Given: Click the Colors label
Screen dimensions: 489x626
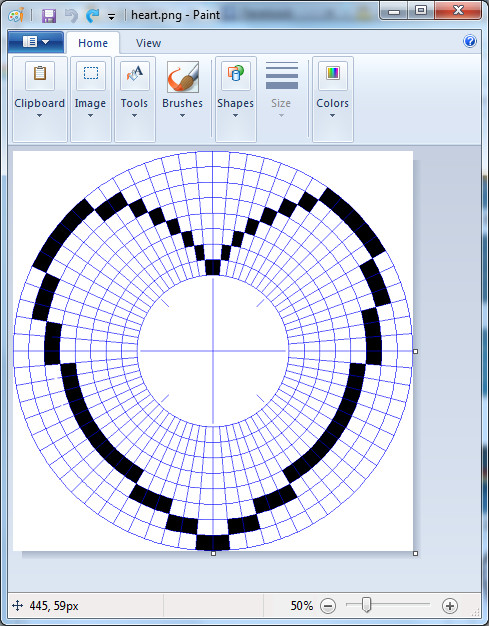Looking at the screenshot, I should point(333,103).
